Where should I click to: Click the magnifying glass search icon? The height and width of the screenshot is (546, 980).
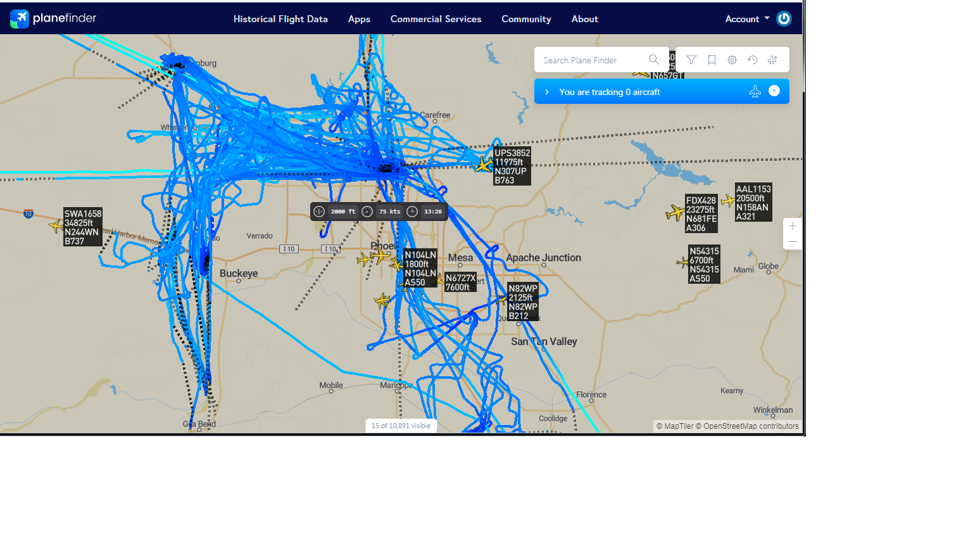tap(654, 60)
